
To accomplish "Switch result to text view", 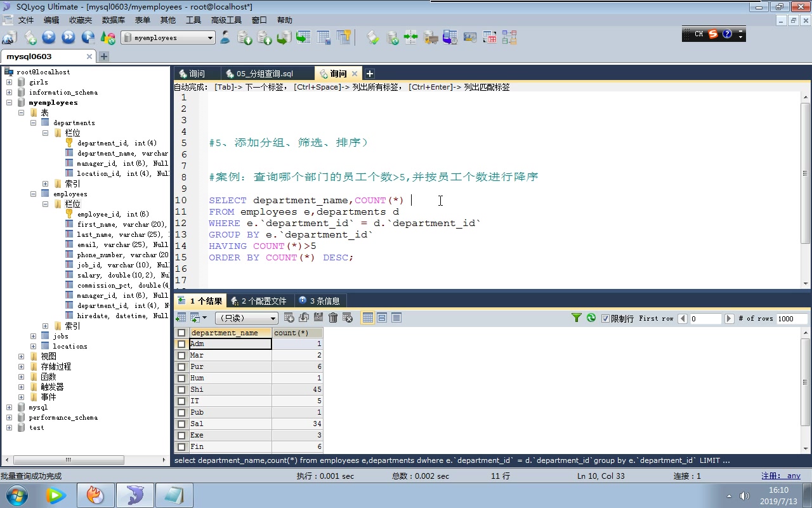I will click(x=396, y=317).
